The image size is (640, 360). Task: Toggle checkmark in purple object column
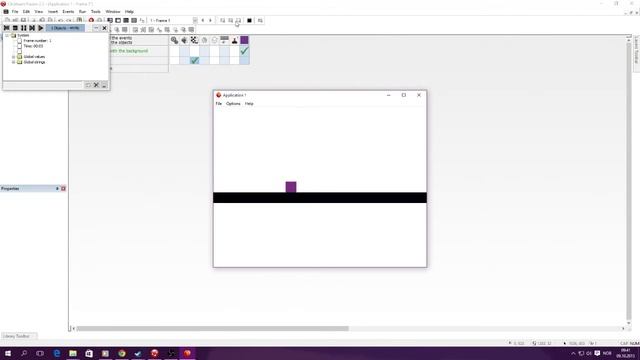tap(244, 51)
